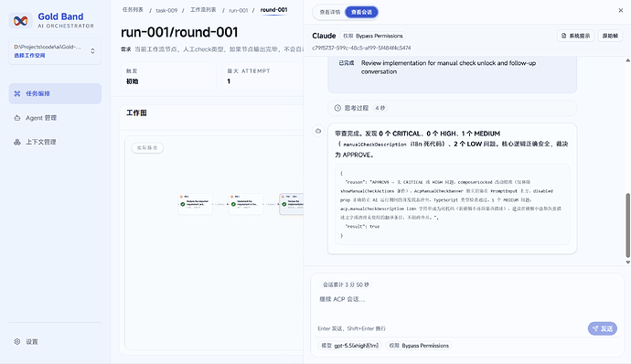This screenshot has width=631, height=364.
Task: Click the icon beside 上下文管理
Action: [x=17, y=142]
